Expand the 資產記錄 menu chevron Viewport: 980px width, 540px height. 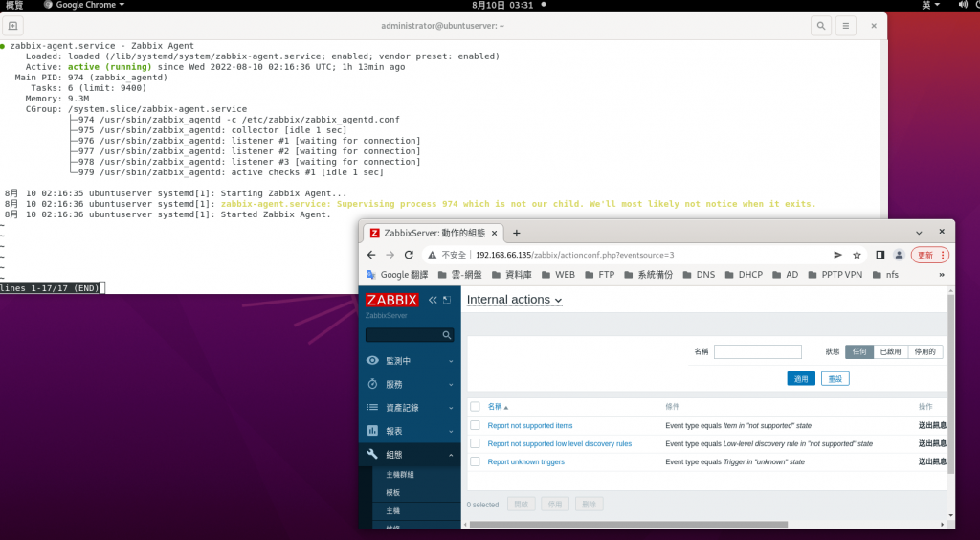pos(451,408)
